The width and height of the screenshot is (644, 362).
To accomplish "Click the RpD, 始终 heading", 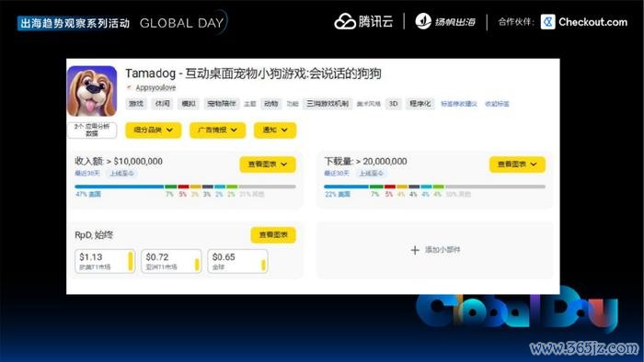I will tap(94, 235).
